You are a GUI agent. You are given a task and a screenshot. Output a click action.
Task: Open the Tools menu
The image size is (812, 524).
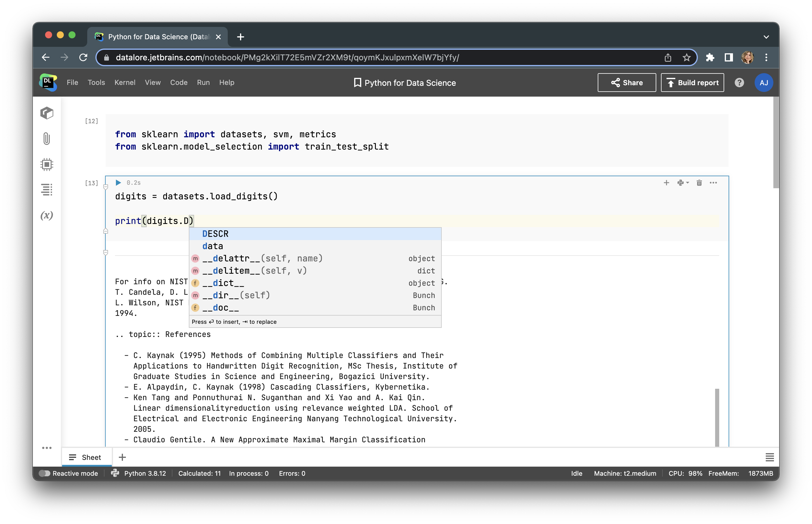(96, 83)
